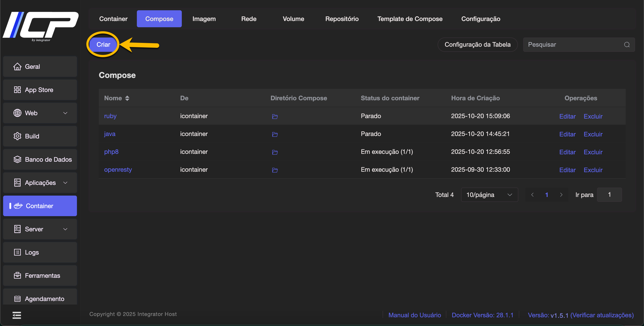Go to the next page arrow
644x326 pixels.
(x=561, y=195)
